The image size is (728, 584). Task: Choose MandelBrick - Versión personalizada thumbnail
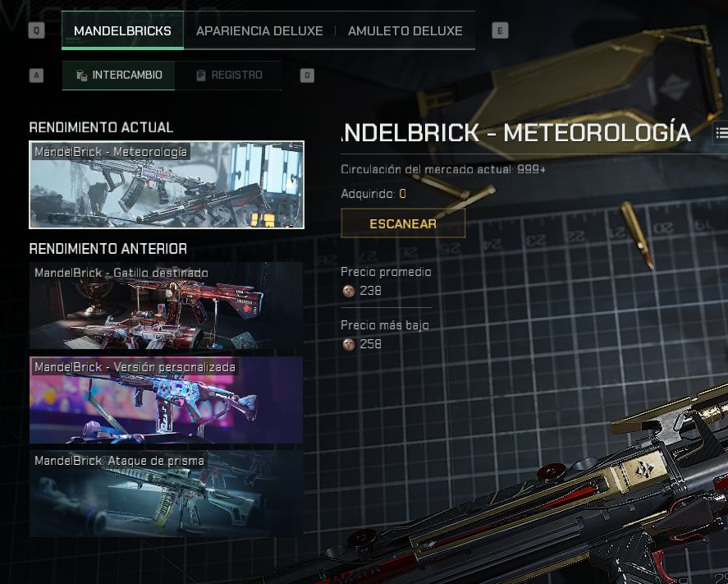(x=167, y=400)
